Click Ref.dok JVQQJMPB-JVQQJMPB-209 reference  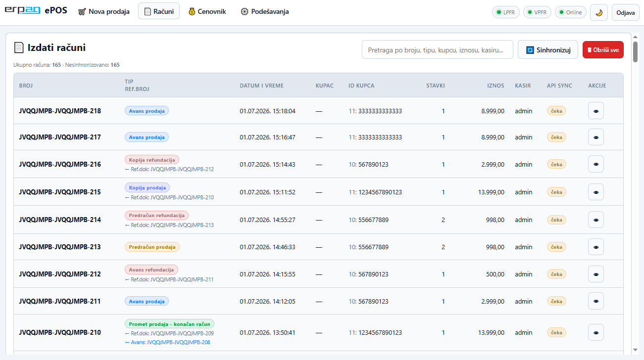click(x=169, y=333)
